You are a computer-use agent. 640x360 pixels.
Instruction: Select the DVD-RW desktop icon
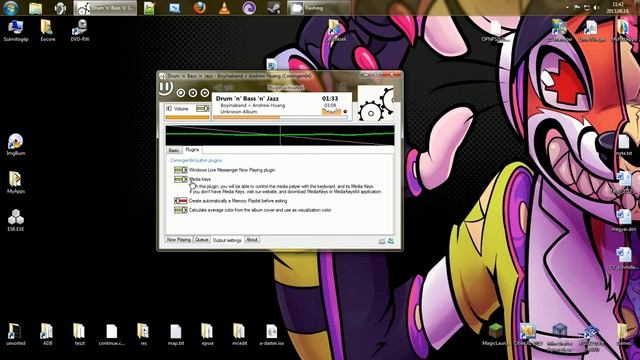pos(80,30)
